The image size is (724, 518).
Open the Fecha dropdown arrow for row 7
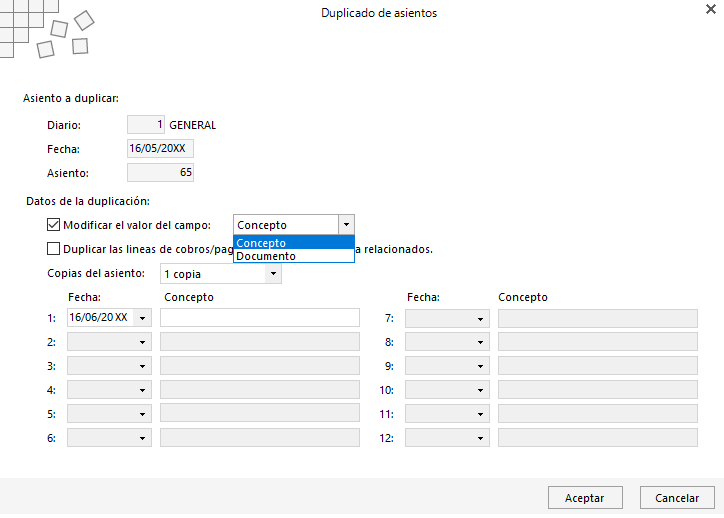pos(480,319)
